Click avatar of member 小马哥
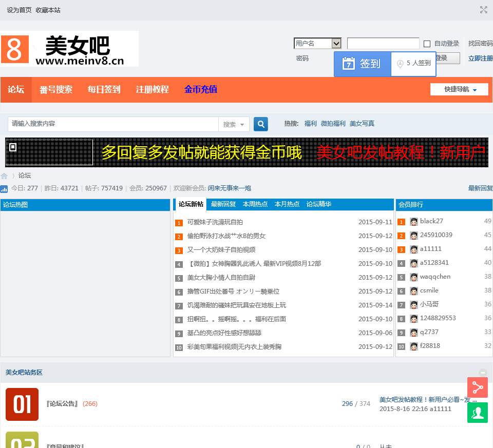 pyautogui.click(x=414, y=305)
